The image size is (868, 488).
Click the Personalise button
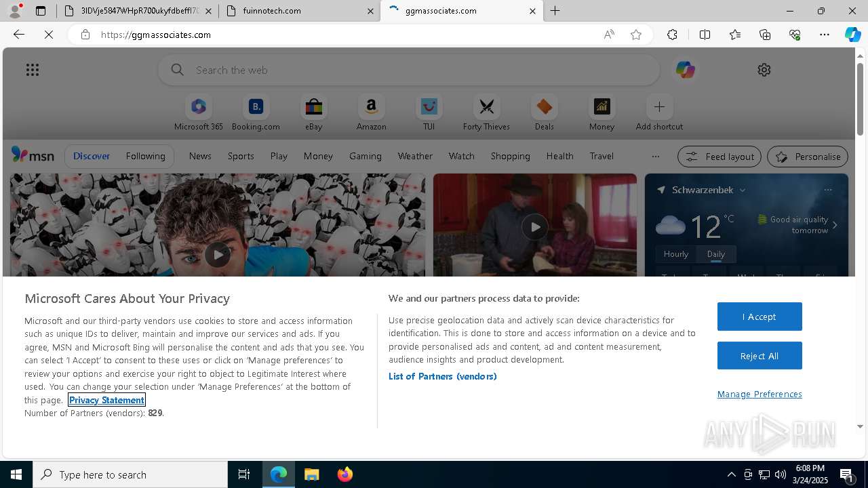point(808,157)
